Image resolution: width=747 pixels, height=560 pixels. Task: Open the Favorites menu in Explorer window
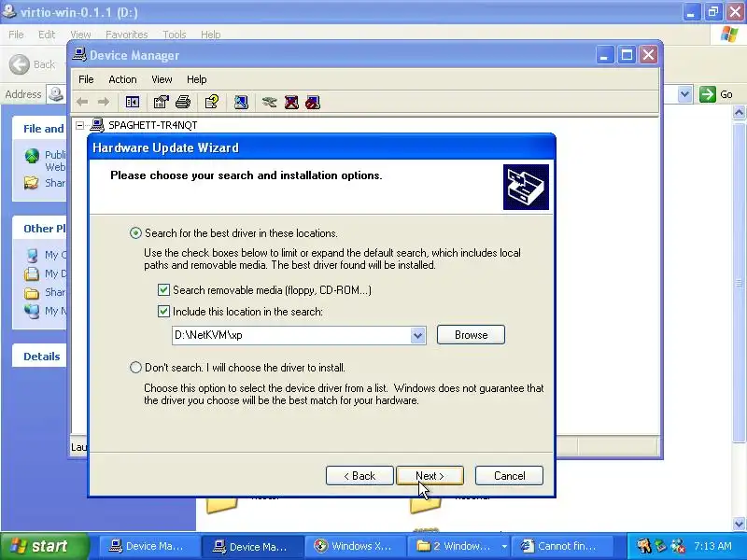coord(127,35)
